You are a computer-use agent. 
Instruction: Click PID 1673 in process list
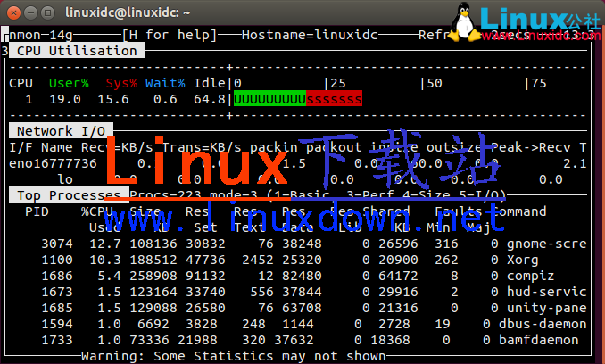pos(57,292)
